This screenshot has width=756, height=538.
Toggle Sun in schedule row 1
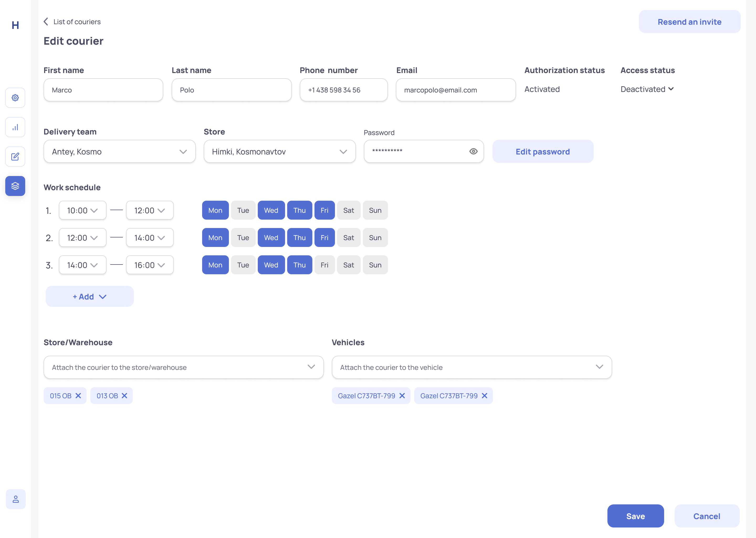tap(375, 210)
